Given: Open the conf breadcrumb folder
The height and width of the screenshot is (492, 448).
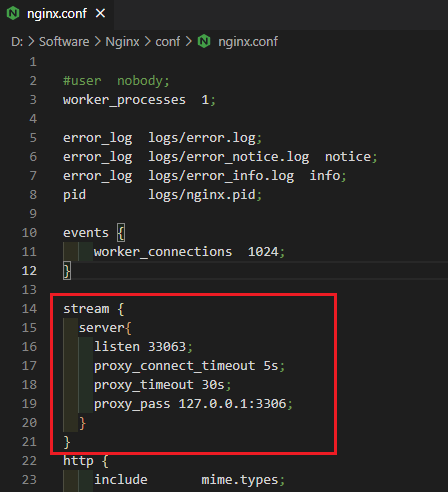Looking at the screenshot, I should click(168, 42).
